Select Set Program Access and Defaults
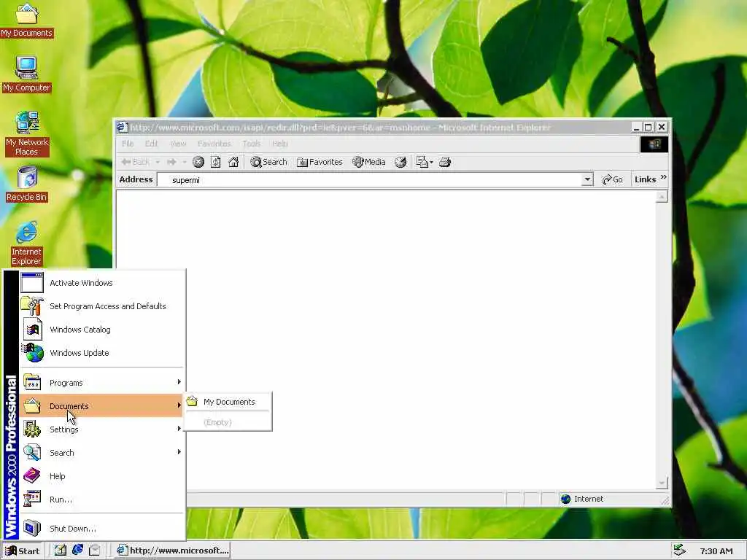747x560 pixels. (101, 306)
